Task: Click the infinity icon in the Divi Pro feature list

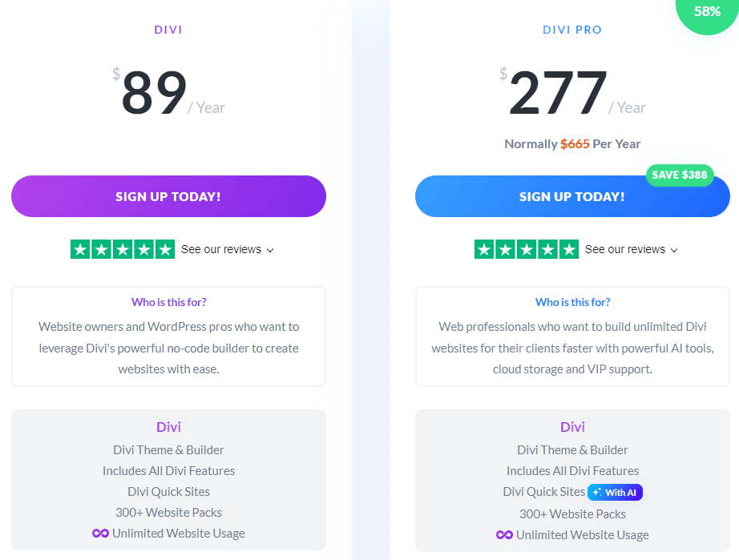Action: [504, 535]
